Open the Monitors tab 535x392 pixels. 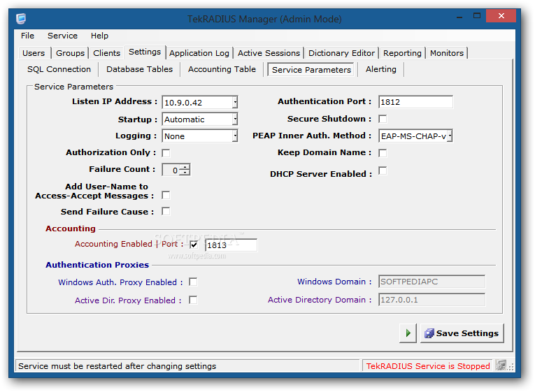coord(447,53)
